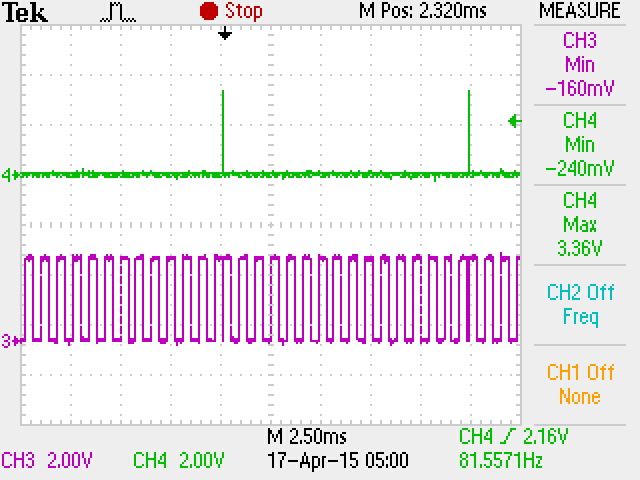Select the CH3 Min measurement slot
Image resolution: width=640 pixels, height=480 pixels.
click(580, 64)
